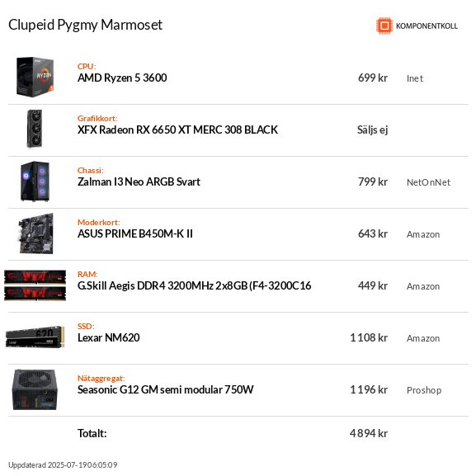
Task: Click G.Skill Aegis DDR4 3200MHz product name
Action: tap(195, 285)
